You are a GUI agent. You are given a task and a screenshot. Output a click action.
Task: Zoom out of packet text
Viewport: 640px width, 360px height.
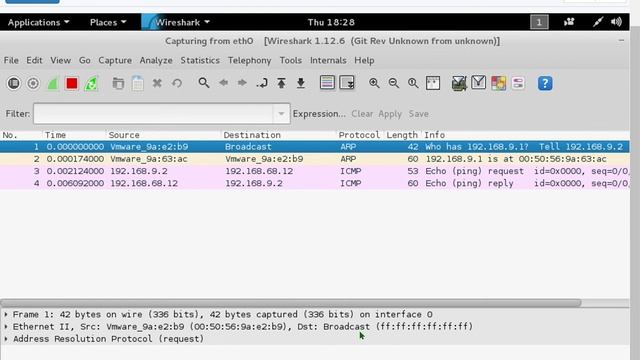pyautogui.click(x=393, y=83)
